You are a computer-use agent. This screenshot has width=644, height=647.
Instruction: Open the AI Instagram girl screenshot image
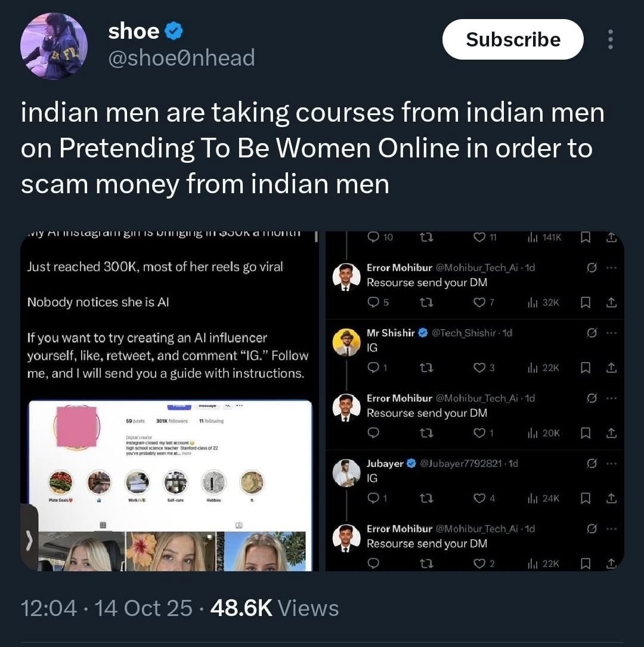click(x=169, y=401)
